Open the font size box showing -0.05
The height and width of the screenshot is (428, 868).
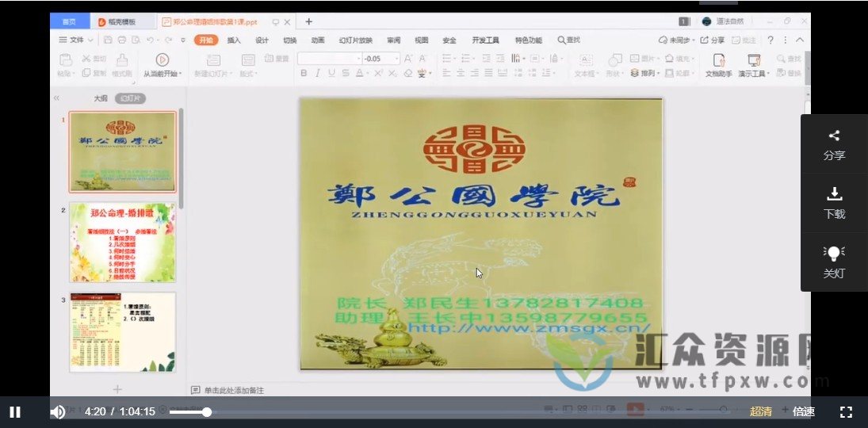pos(381,58)
